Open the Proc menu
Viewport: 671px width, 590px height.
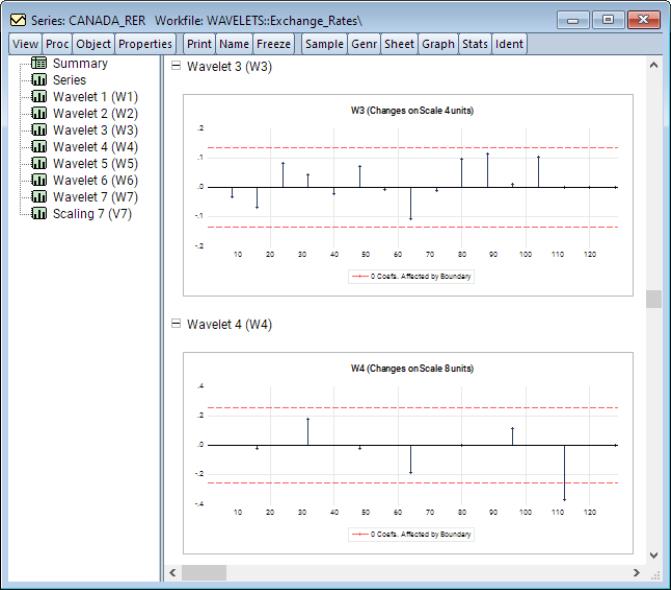pyautogui.click(x=55, y=44)
